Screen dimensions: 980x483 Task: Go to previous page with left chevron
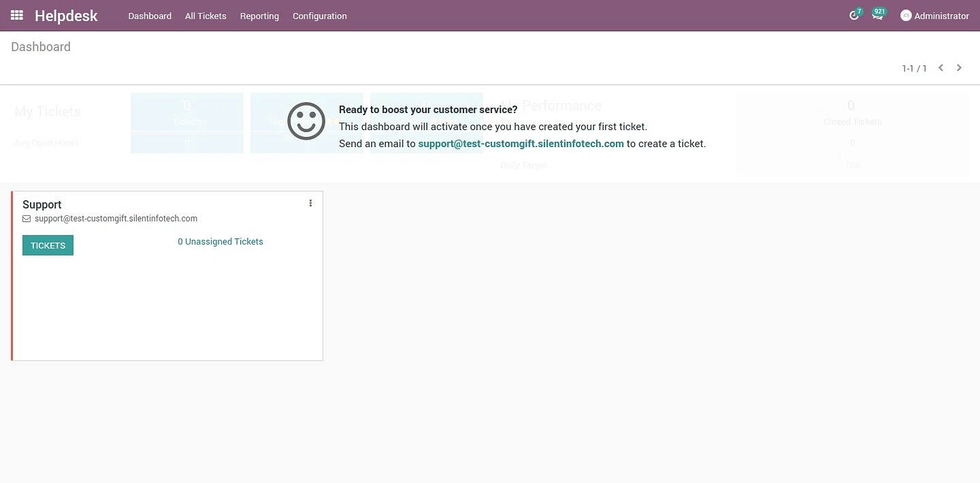point(941,68)
